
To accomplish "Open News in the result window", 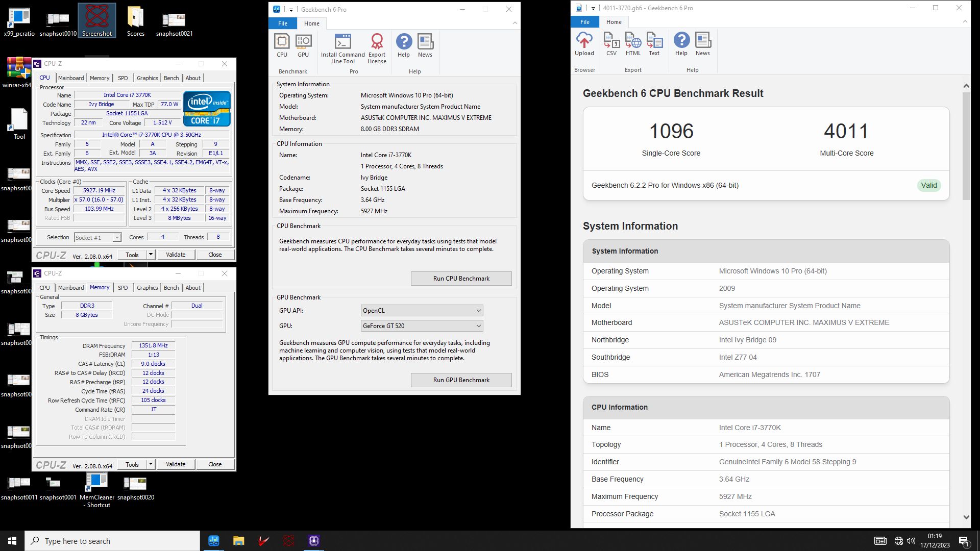I will coord(703,44).
